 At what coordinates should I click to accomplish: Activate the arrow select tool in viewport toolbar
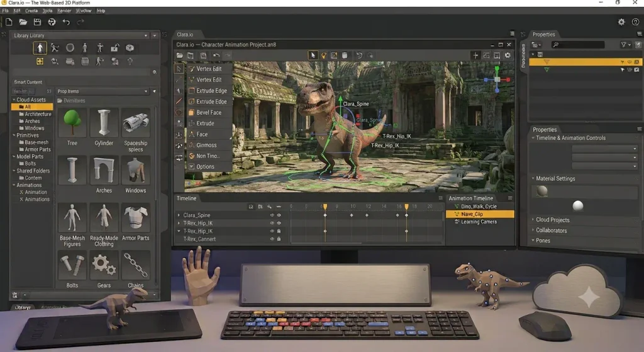point(313,55)
